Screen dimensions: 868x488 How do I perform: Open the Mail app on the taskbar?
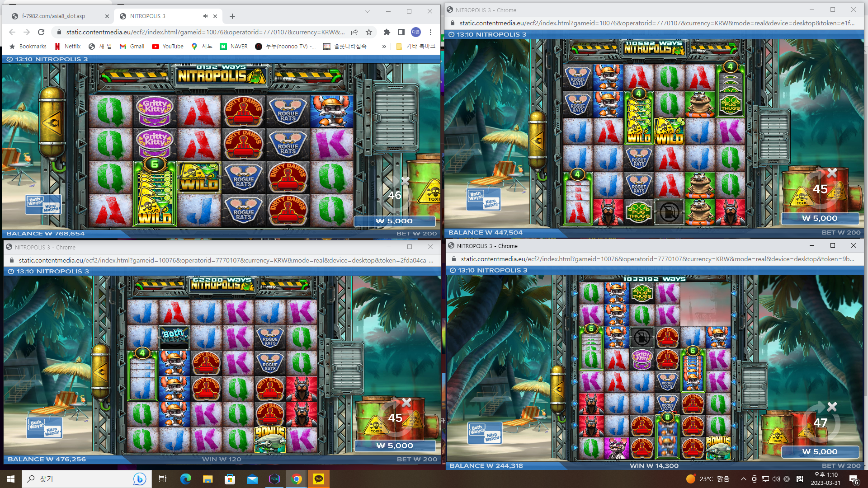tap(252, 479)
